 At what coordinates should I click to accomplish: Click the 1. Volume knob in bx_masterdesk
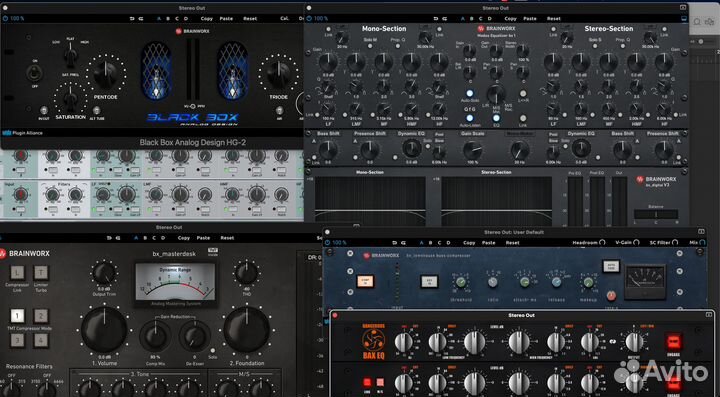pyautogui.click(x=104, y=330)
